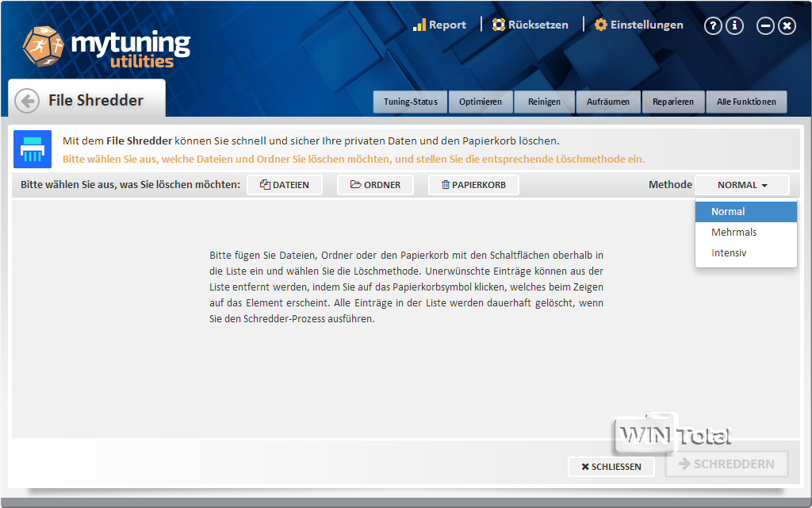Minimize the mytuning utilities window
This screenshot has height=508, width=812.
[765, 25]
